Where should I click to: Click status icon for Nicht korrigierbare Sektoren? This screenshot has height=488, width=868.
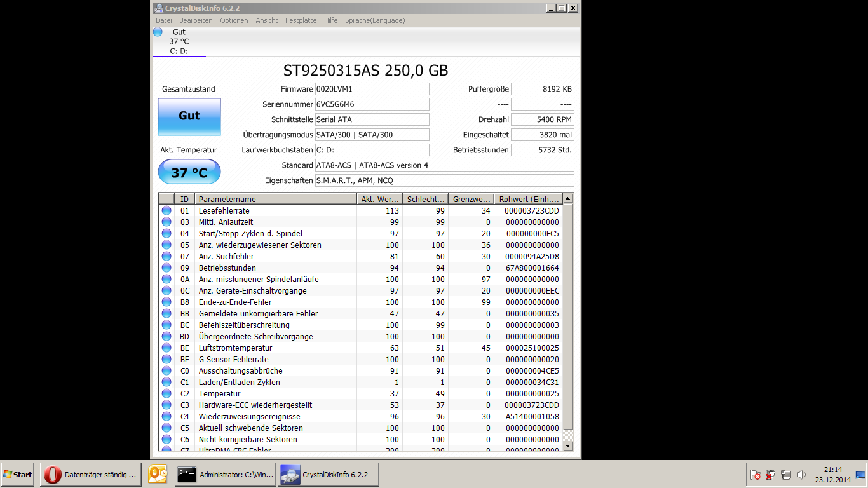[166, 439]
